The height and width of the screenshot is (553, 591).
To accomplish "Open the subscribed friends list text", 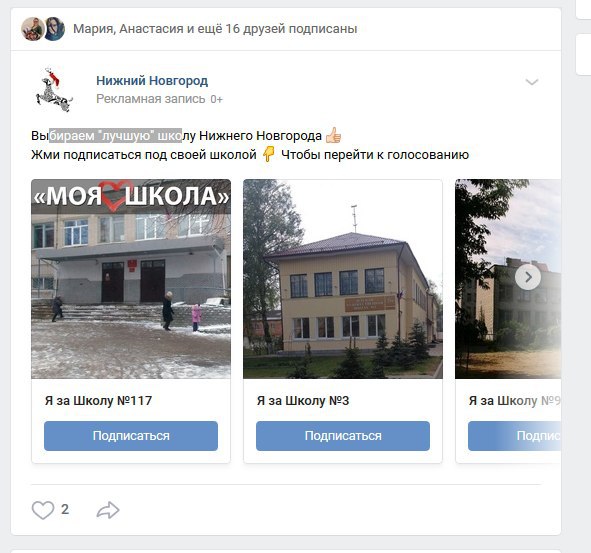I will pyautogui.click(x=215, y=29).
